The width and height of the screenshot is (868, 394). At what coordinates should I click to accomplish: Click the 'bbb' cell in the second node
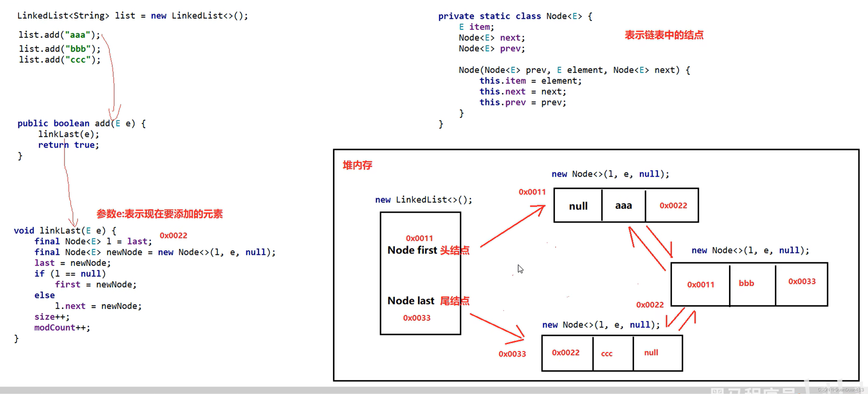(746, 284)
